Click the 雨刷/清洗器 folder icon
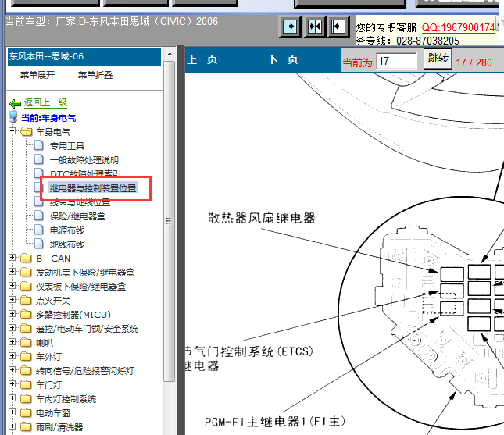The image size is (504, 435). click(26, 427)
